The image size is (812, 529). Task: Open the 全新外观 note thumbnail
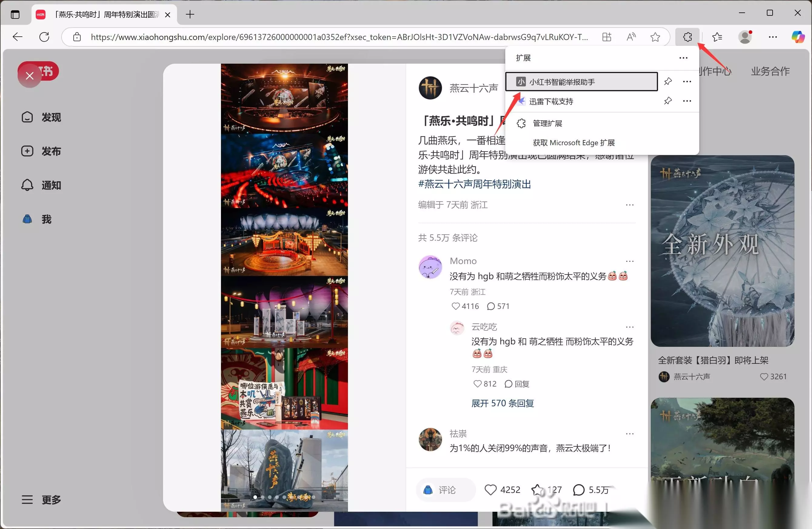coord(722,251)
